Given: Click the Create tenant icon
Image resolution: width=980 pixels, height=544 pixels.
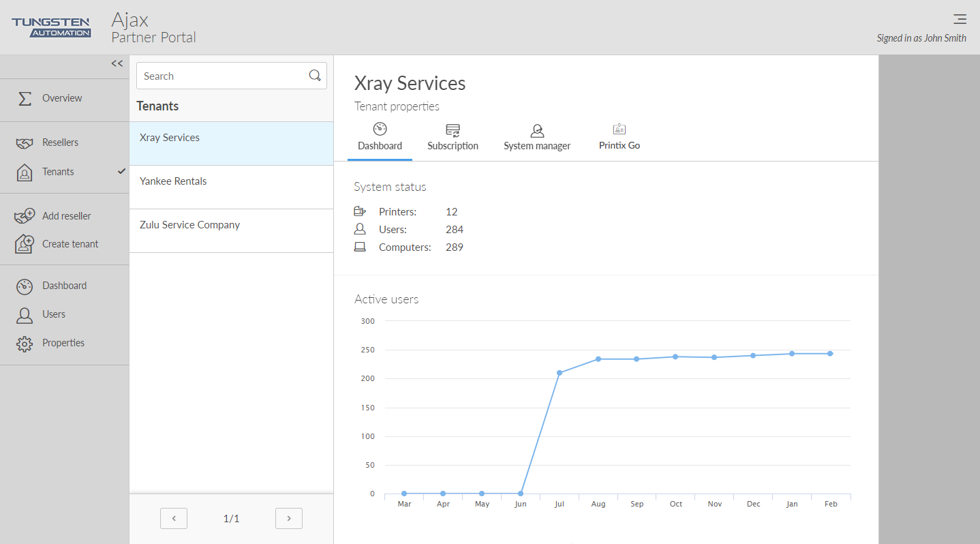Looking at the screenshot, I should coord(25,244).
